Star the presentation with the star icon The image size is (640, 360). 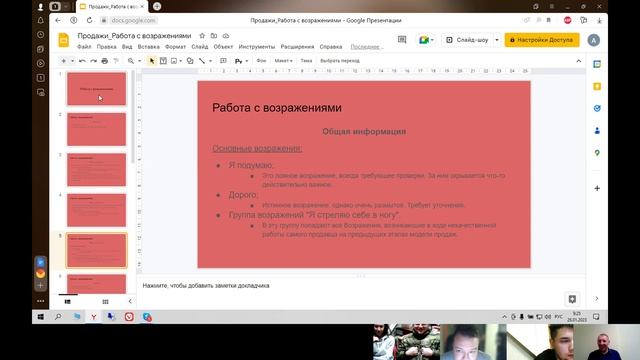[x=202, y=36]
